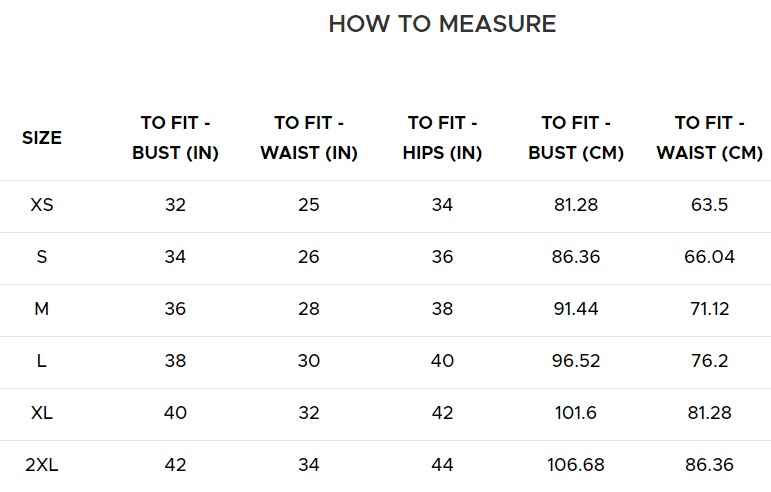This screenshot has width=771, height=492.
Task: Click the TO FIT - BUST (IN) header
Action: [175, 138]
